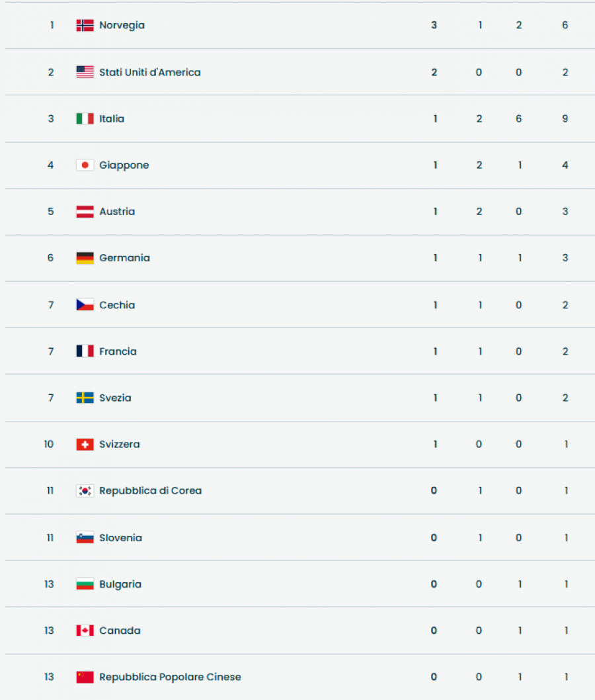595x700 pixels.
Task: Click Norvegia's gold medal count 3
Action: [434, 26]
